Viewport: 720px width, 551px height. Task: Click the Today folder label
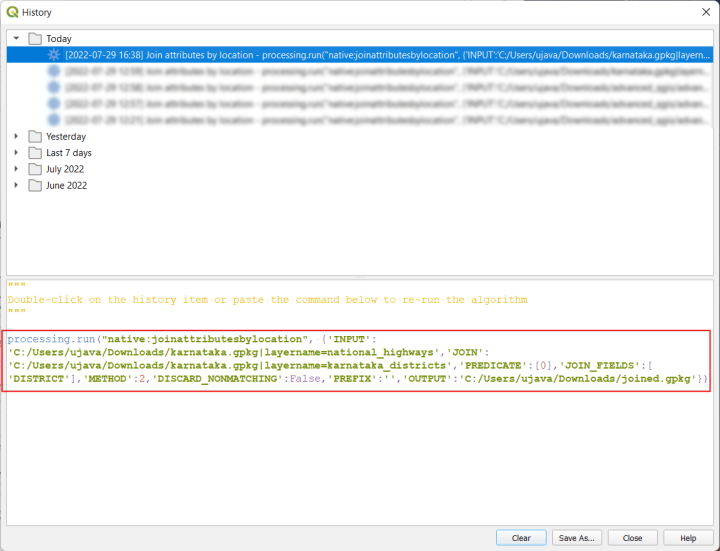[59, 39]
